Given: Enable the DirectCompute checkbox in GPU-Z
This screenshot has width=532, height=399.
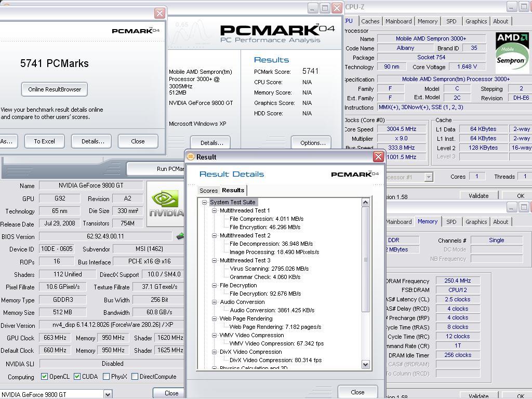Looking at the screenshot, I should coord(135,376).
